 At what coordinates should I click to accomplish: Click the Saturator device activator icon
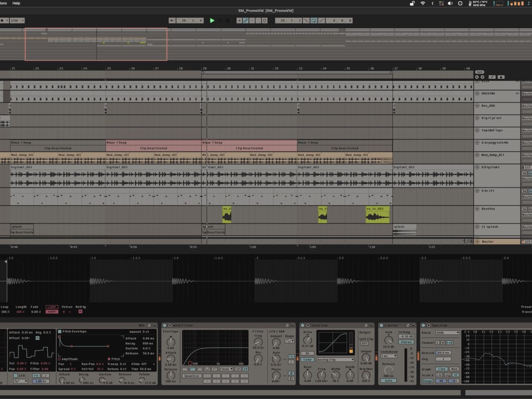coord(303,325)
